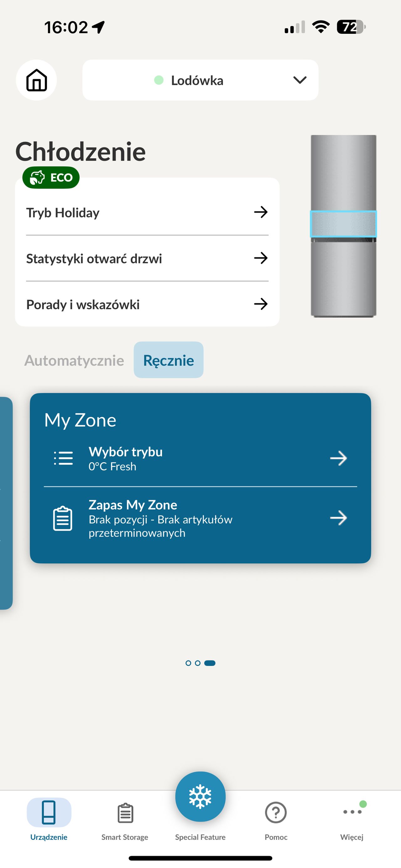
Task: Open Porady i wskazówki
Action: tap(147, 304)
